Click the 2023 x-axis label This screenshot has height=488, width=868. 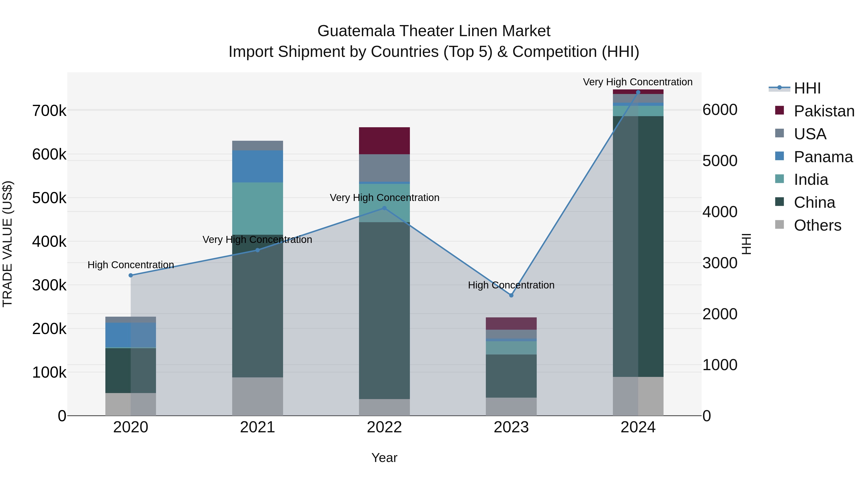coord(511,427)
